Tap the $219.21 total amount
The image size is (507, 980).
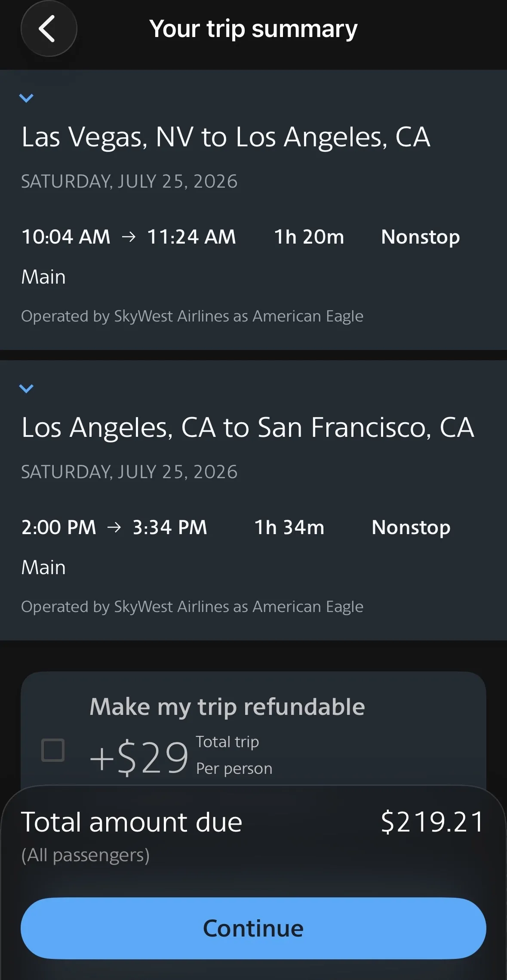pos(433,822)
